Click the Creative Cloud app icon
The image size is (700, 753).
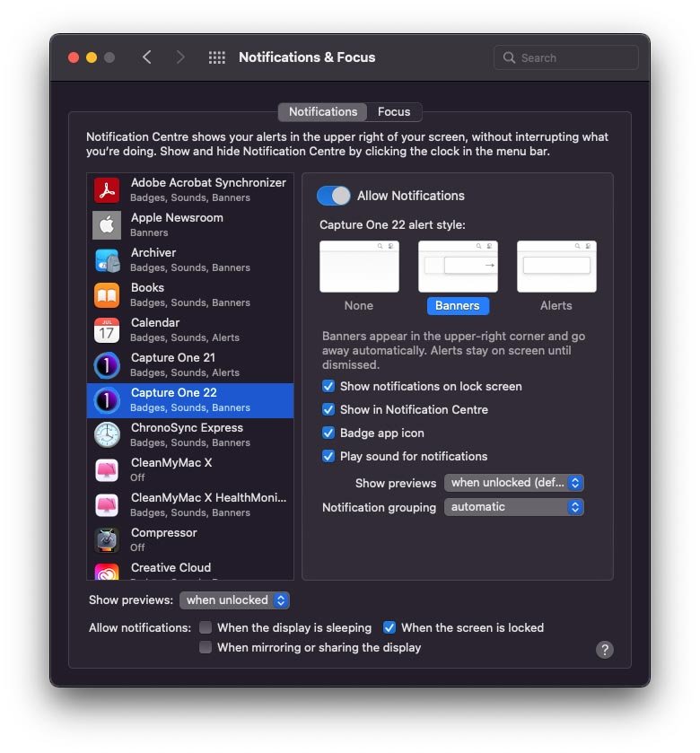coord(107,572)
